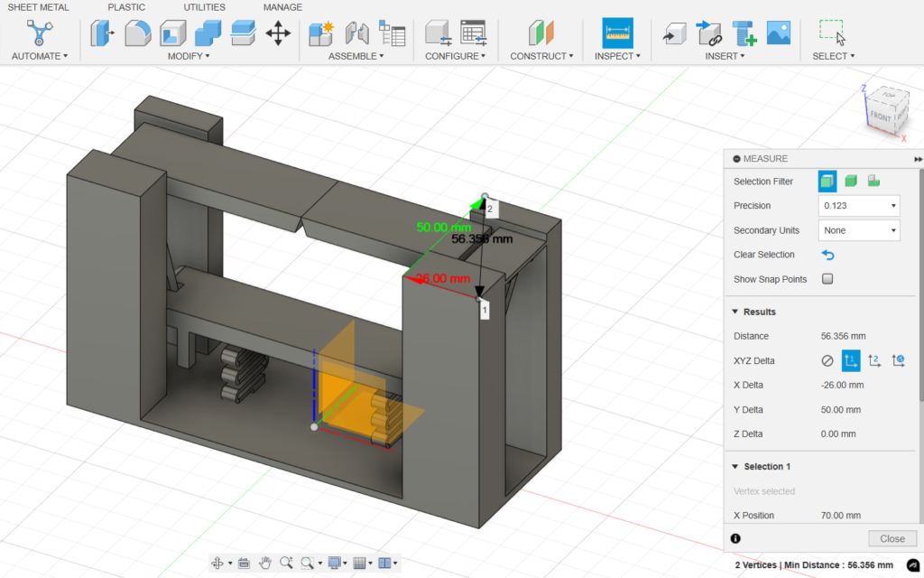Select the Offset Face tool
The width and height of the screenshot is (924, 578).
(243, 33)
